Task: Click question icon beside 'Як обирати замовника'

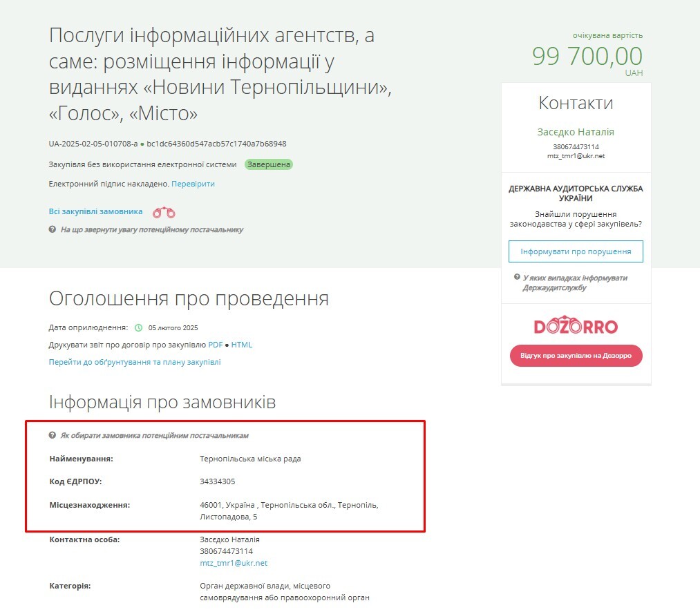Action: [x=53, y=435]
